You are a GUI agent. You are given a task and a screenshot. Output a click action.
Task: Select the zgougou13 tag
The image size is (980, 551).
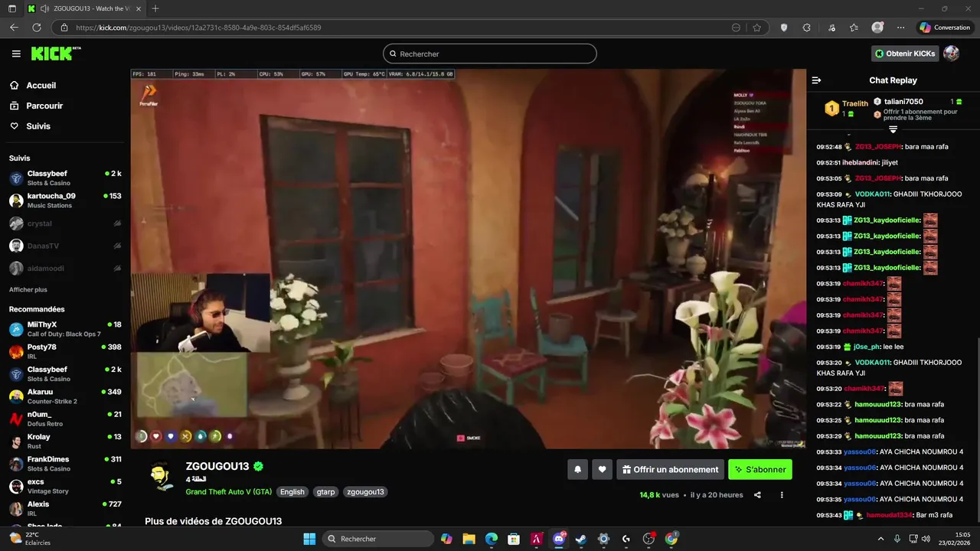tap(365, 492)
